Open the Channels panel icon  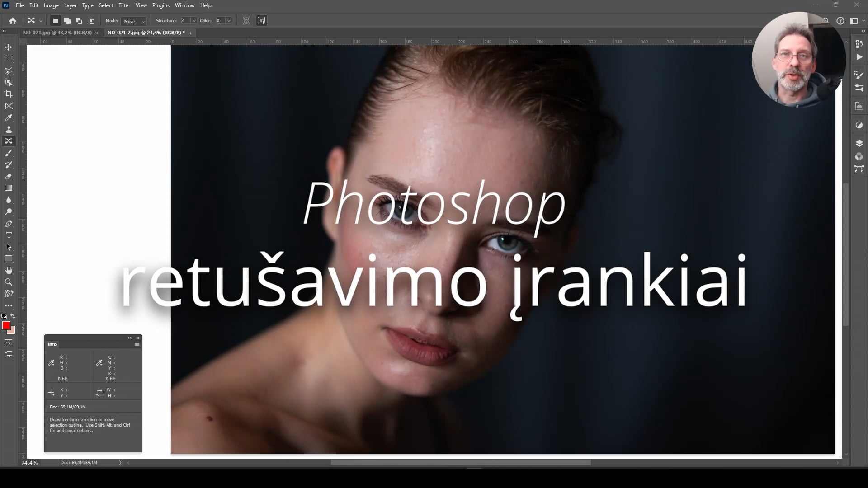[859, 156]
